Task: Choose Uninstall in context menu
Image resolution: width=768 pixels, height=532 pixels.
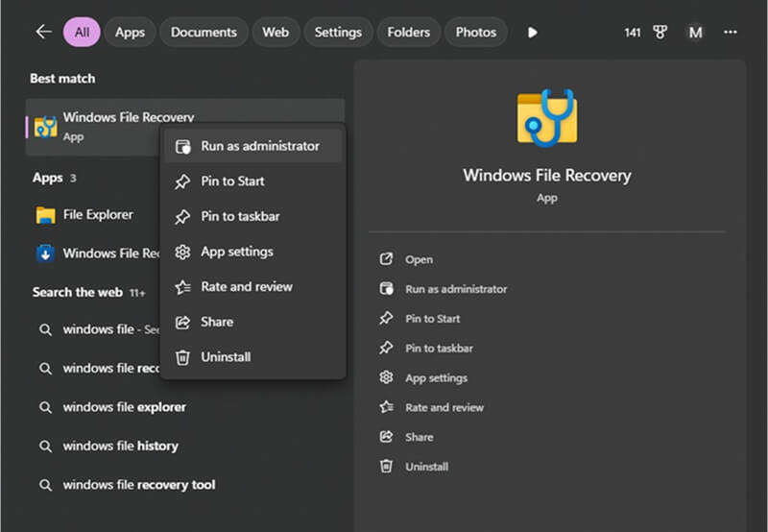Action: (253, 357)
